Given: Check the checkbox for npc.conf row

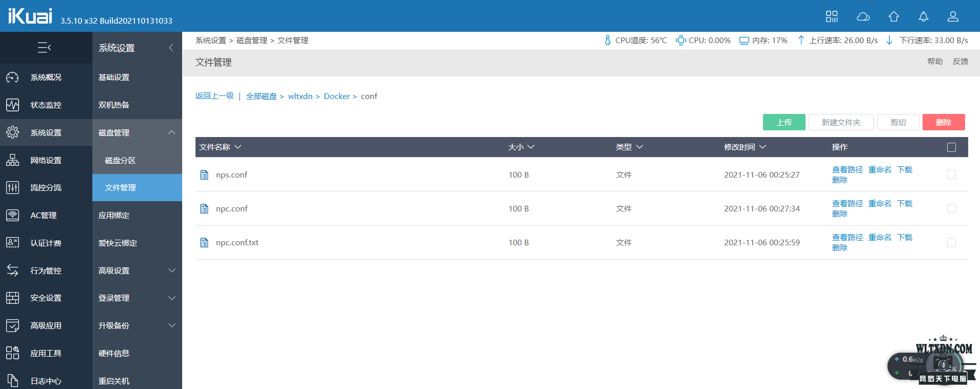Looking at the screenshot, I should [951, 209].
